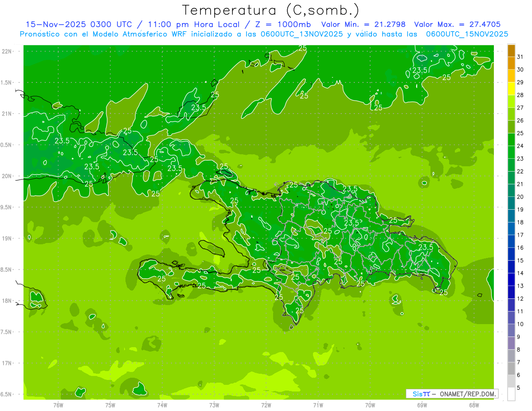Click legend color swatch between 26 and 27

point(511,114)
